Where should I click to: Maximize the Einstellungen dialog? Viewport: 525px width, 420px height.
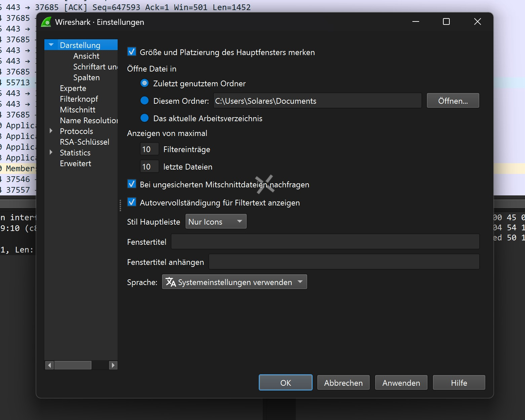point(446,22)
